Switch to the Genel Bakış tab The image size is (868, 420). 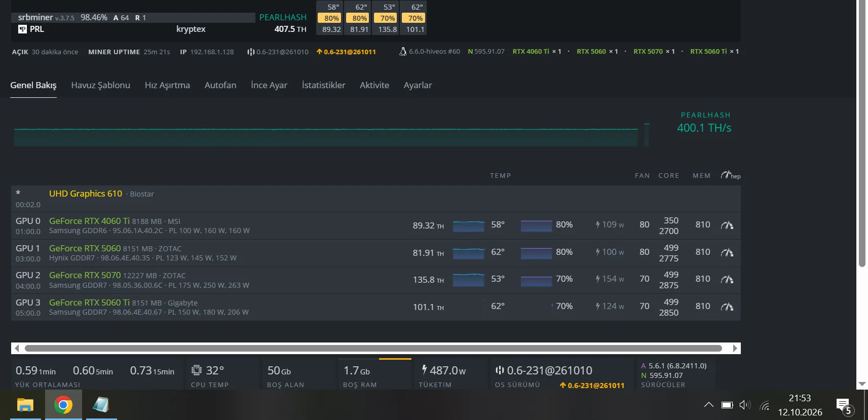[33, 85]
